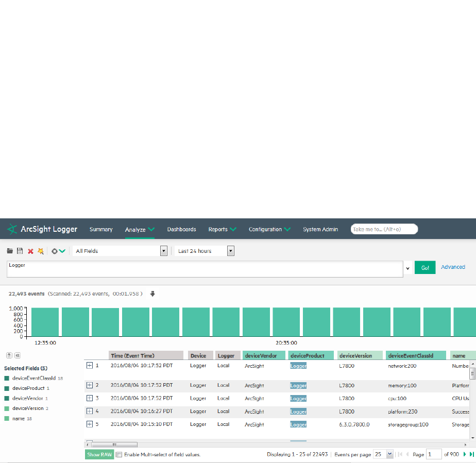Viewport: 476px width, 463px height.
Task: Collapse the fields panel with double-arrow icon
Action: click(18, 355)
